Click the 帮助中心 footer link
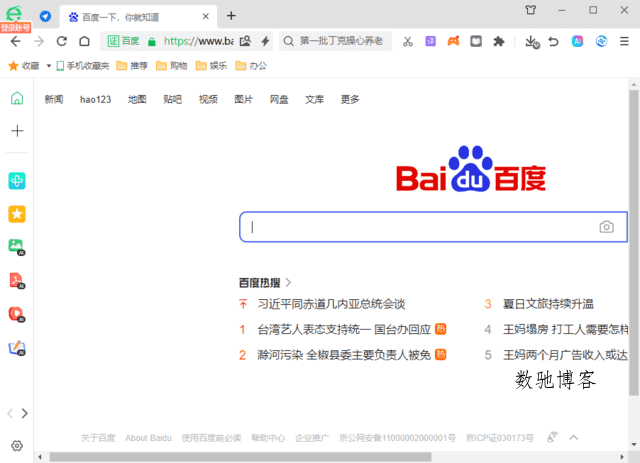Image resolution: width=640 pixels, height=463 pixels. (x=268, y=438)
